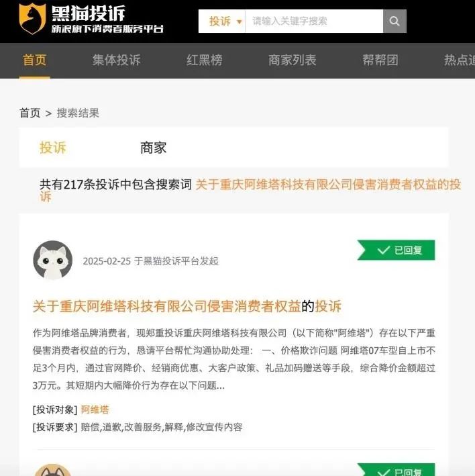Click the magnifier search icon button
The height and width of the screenshot is (476, 475).
[x=394, y=21]
